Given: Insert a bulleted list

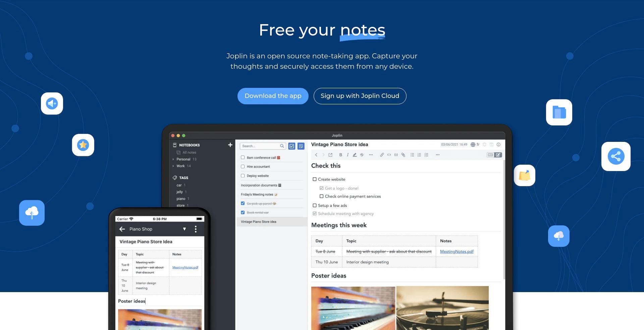Looking at the screenshot, I should tap(412, 155).
